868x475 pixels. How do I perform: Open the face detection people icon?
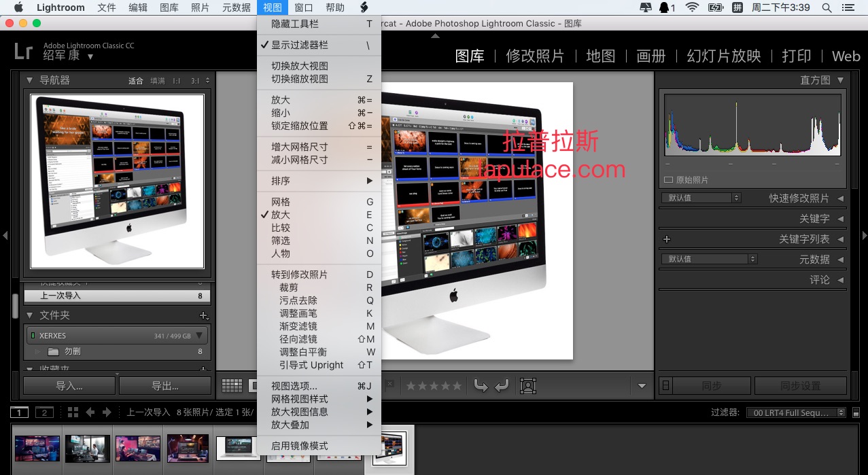coord(528,386)
